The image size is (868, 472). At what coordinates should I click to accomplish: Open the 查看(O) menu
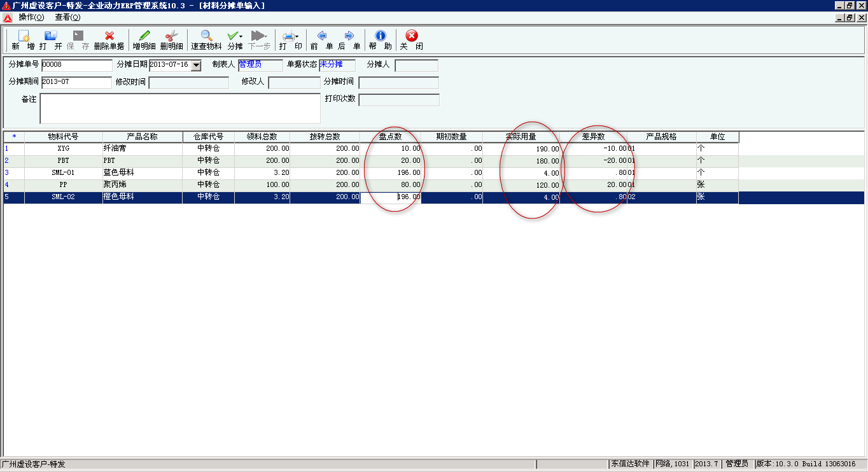(x=67, y=17)
